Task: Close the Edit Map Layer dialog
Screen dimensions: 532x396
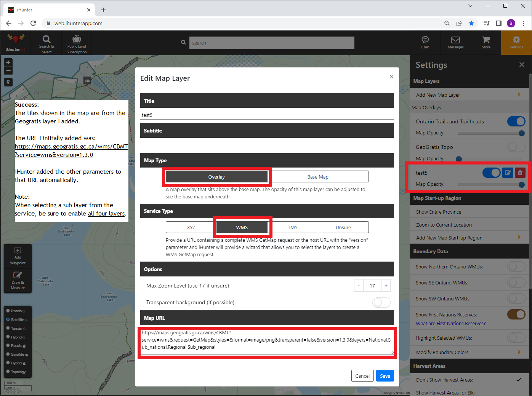Action: [x=391, y=77]
